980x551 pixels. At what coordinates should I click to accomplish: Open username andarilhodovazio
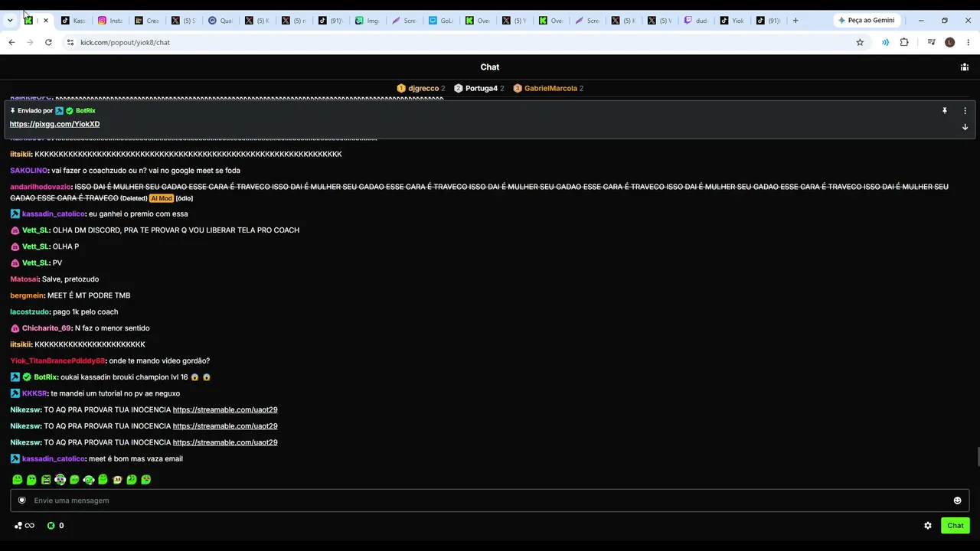41,187
